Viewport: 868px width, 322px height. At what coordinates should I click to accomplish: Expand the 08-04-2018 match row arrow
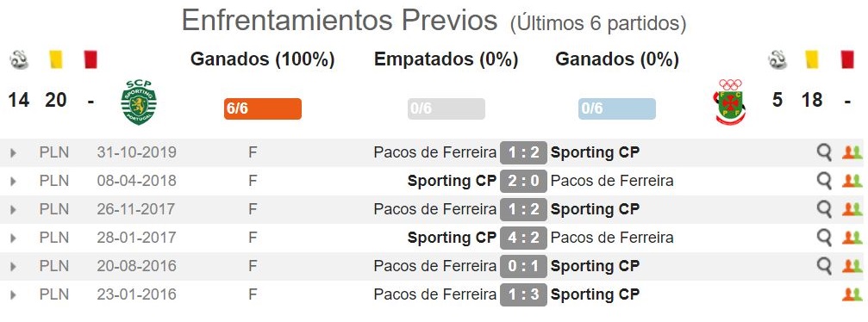pyautogui.click(x=13, y=181)
